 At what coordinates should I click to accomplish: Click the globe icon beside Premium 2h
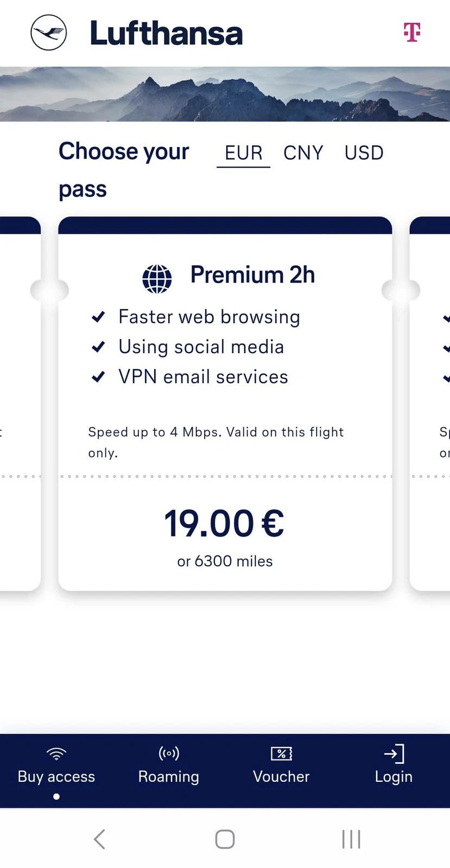[x=157, y=279]
